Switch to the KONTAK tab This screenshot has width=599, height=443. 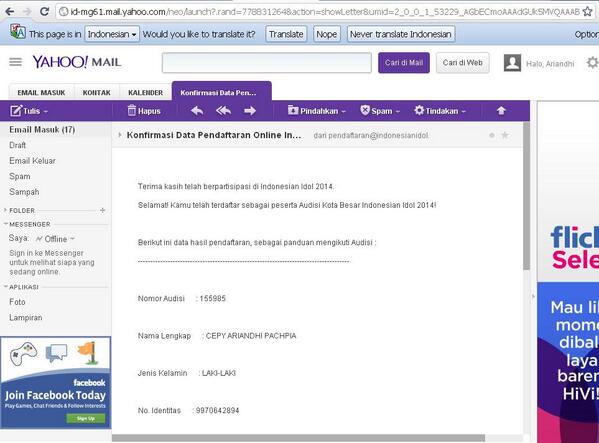pos(97,92)
